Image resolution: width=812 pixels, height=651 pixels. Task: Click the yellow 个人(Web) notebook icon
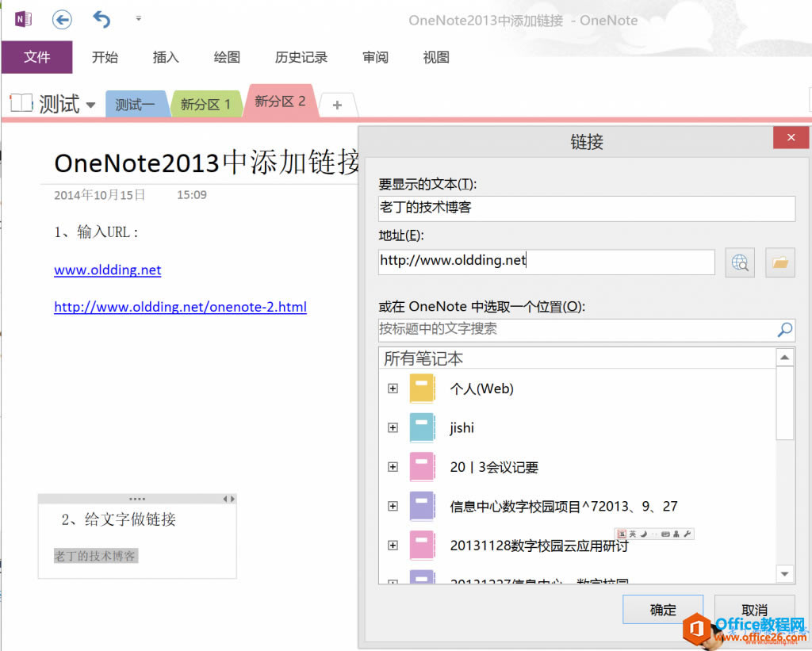422,389
